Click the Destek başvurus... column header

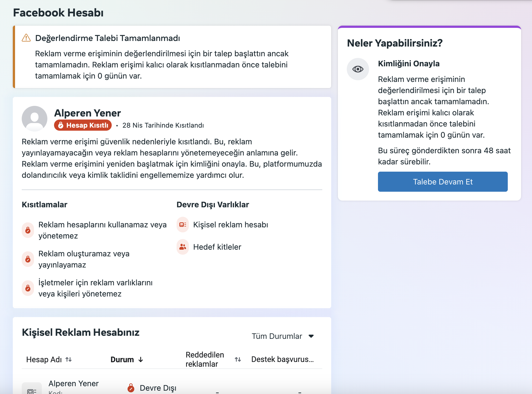coord(282,359)
